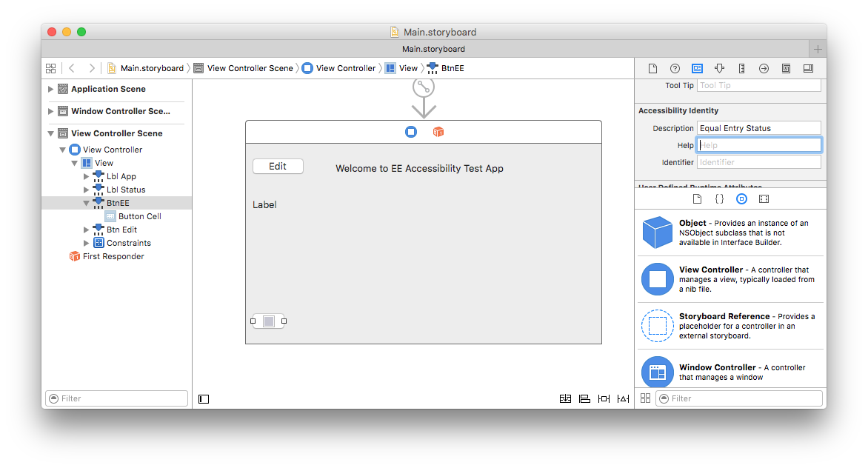
Task: Open the Connections inspector arrow icon
Action: coord(764,69)
